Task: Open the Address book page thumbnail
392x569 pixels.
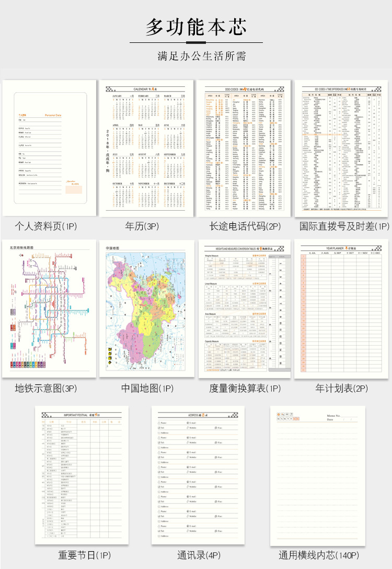Action: [x=198, y=475]
